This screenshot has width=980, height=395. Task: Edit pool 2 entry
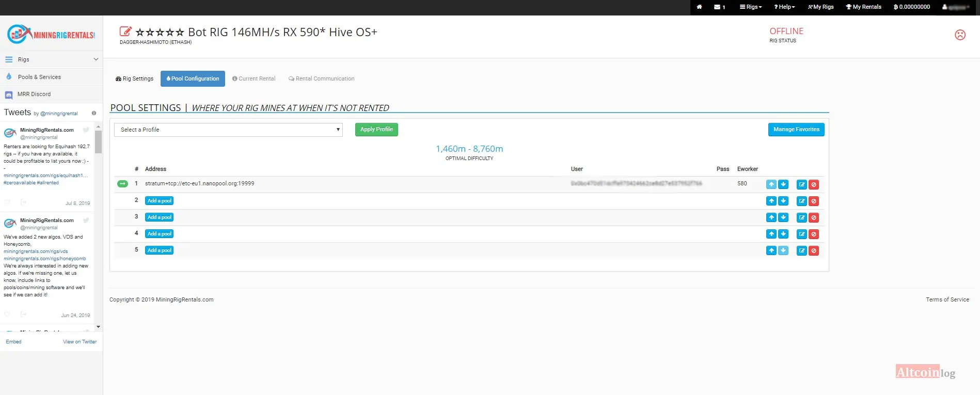(x=802, y=201)
